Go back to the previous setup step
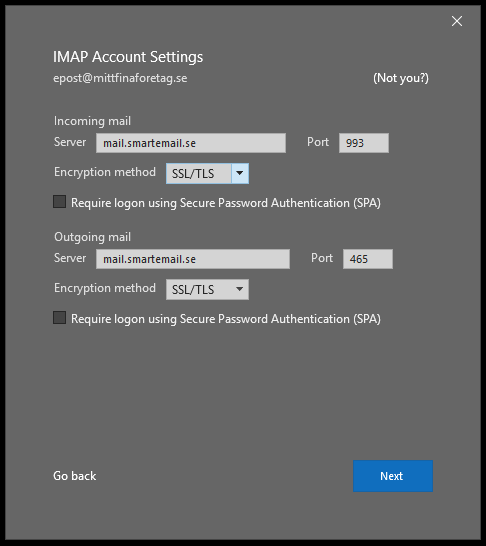The height and width of the screenshot is (546, 486). tap(75, 476)
